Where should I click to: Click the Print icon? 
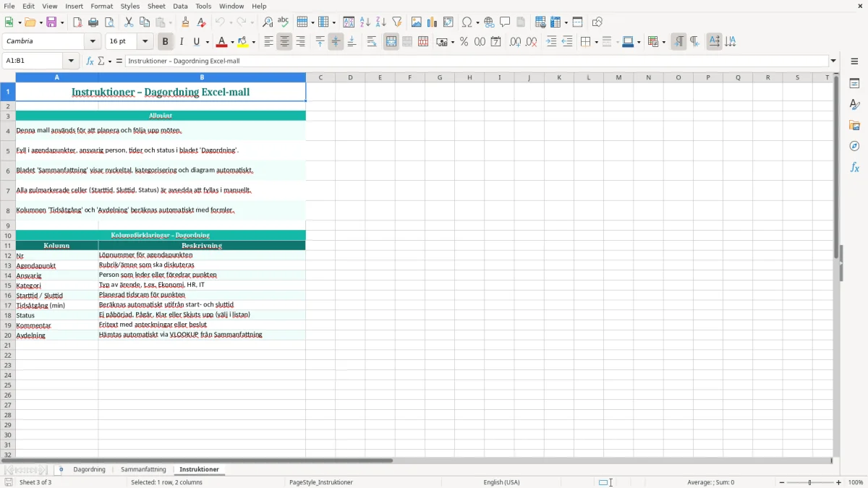click(x=93, y=22)
